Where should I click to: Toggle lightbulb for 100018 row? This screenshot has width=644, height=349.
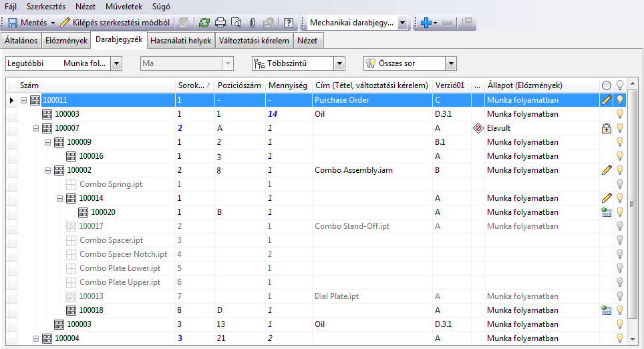click(x=620, y=310)
